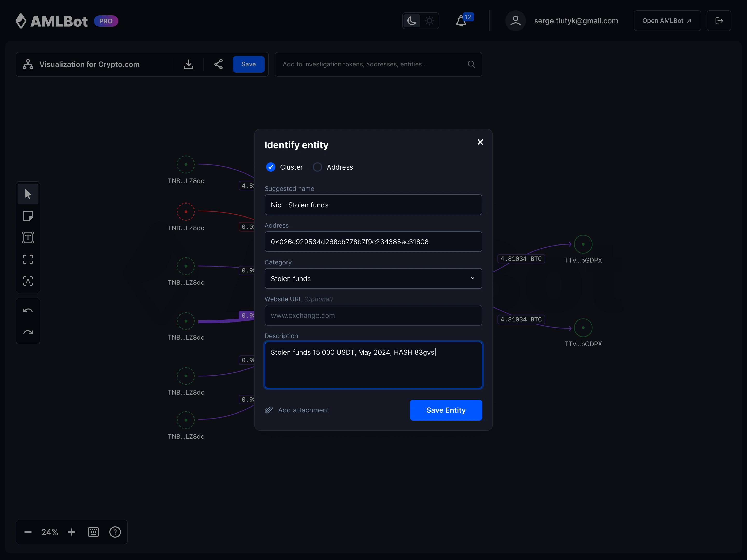Open notifications bell with 12 badge
Image resolution: width=747 pixels, height=560 pixels.
pyautogui.click(x=461, y=21)
